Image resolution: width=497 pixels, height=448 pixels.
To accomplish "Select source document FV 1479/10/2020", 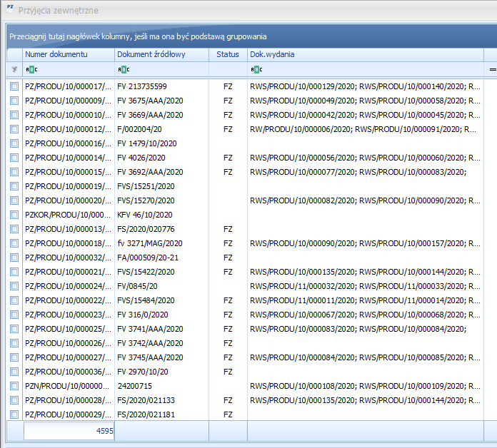I will (147, 143).
